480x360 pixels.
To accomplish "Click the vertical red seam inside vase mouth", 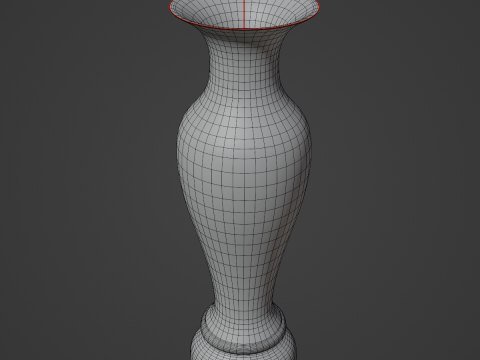I will click(x=244, y=14).
